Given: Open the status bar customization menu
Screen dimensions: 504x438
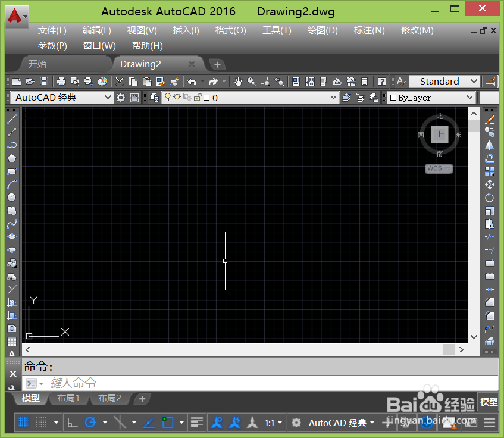Looking at the screenshot, I should [x=490, y=423].
